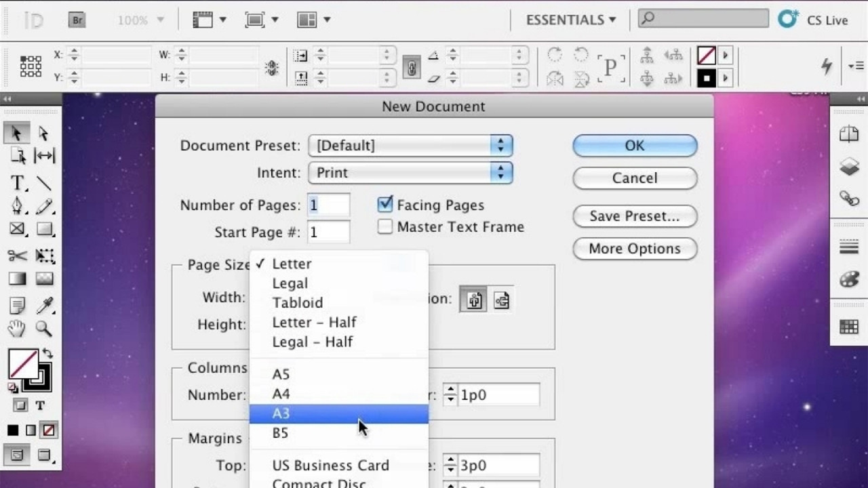Viewport: 868px width, 488px height.
Task: Click the More Options button
Action: pyautogui.click(x=634, y=249)
